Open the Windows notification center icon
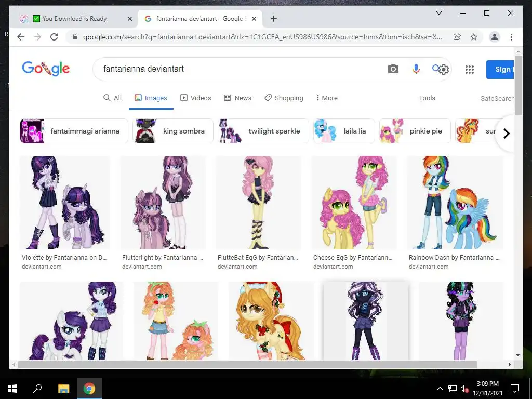The image size is (532, 399). coord(515,389)
